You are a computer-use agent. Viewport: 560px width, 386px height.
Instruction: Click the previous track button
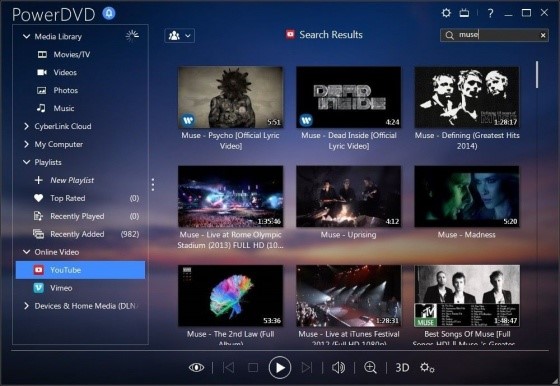point(229,367)
